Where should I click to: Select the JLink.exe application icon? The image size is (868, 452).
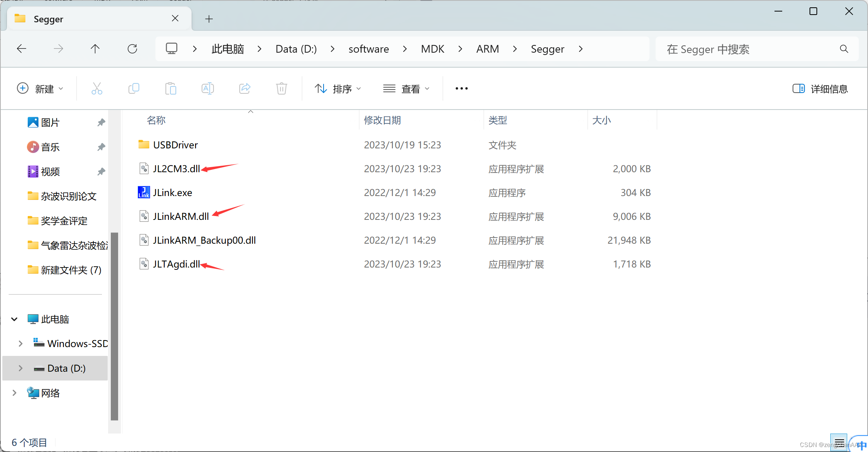(144, 192)
